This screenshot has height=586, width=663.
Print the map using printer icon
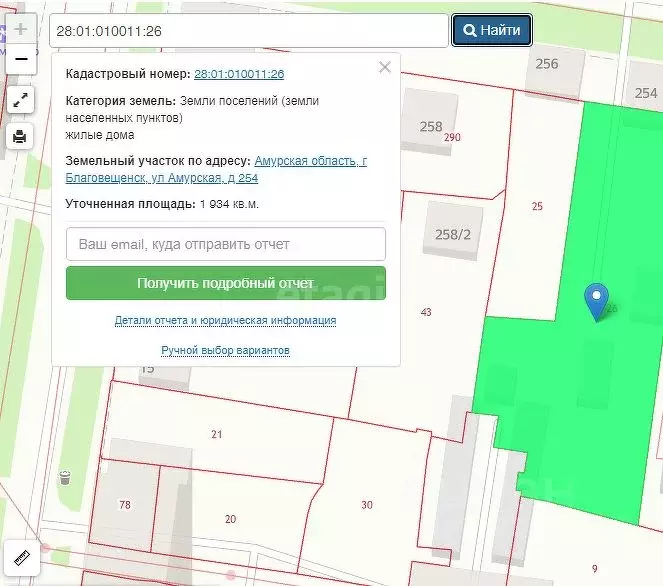(x=20, y=136)
